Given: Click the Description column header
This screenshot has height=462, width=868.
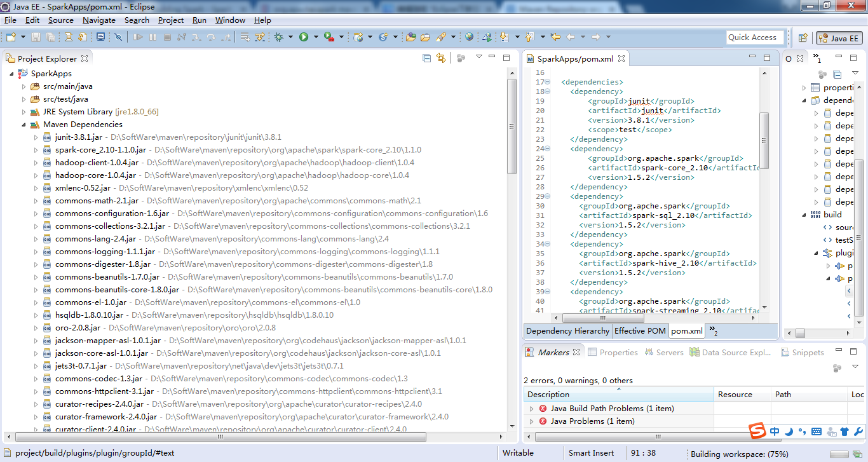Looking at the screenshot, I should pos(618,394).
